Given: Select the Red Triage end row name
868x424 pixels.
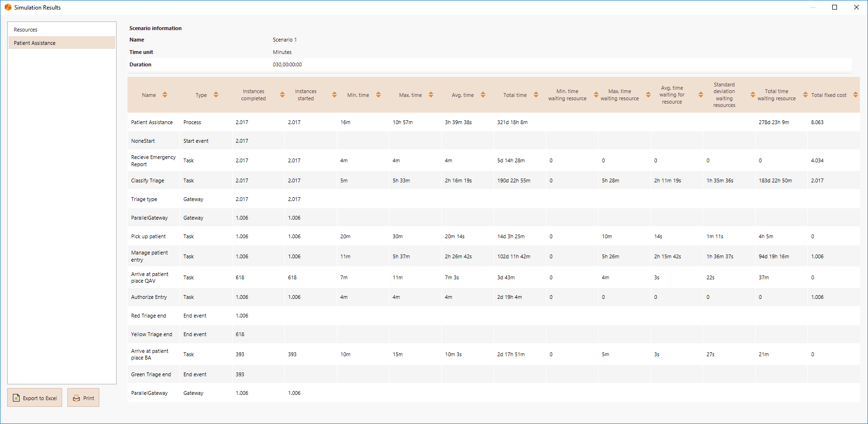Looking at the screenshot, I should [x=149, y=316].
